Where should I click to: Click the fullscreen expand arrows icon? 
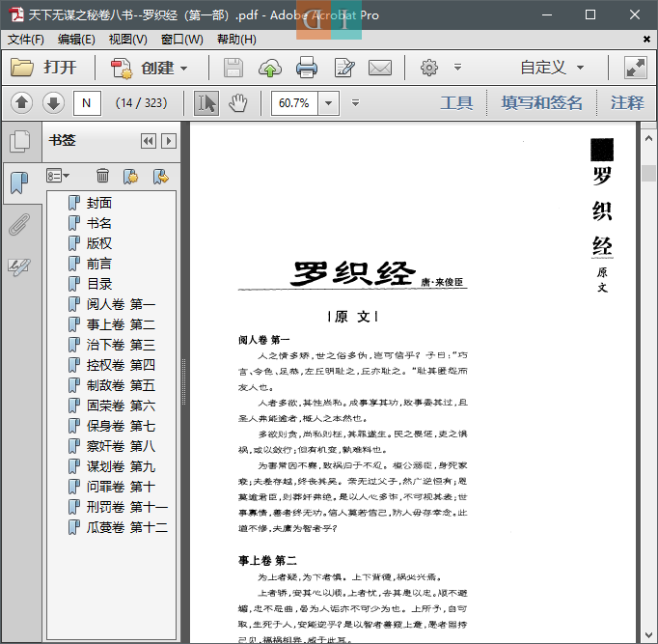click(x=636, y=68)
